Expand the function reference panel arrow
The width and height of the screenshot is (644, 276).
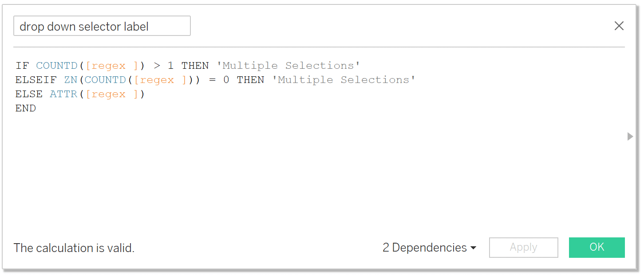[x=630, y=137]
